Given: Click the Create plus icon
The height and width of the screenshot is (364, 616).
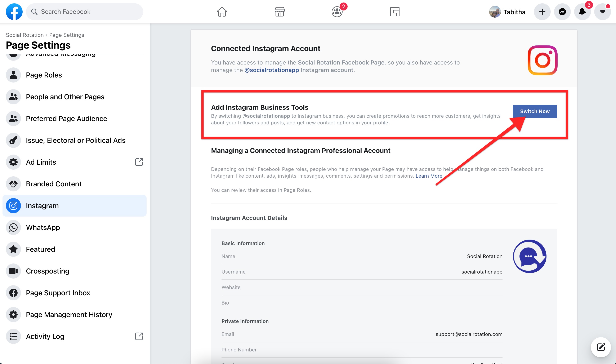Looking at the screenshot, I should click(x=542, y=12).
